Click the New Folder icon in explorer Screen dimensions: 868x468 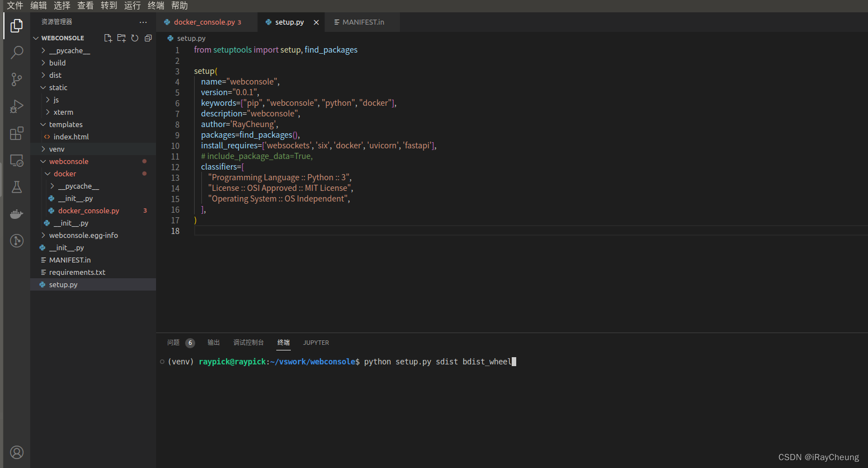point(121,38)
